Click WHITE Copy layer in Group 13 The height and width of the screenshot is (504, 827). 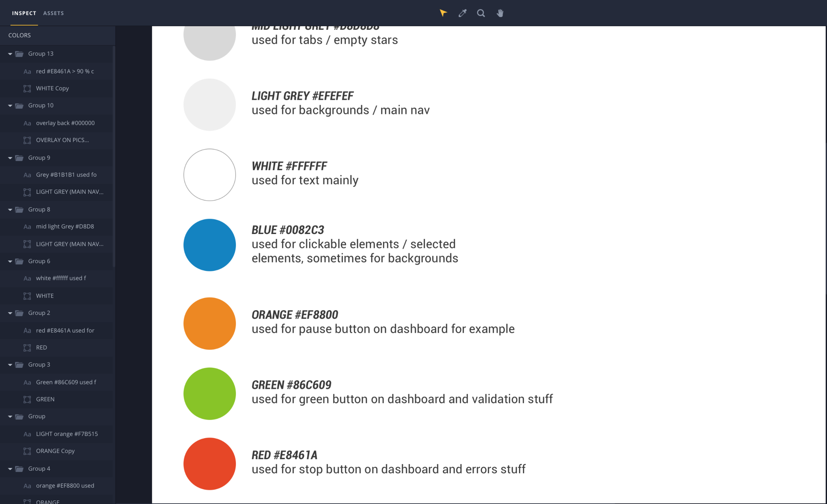(53, 88)
